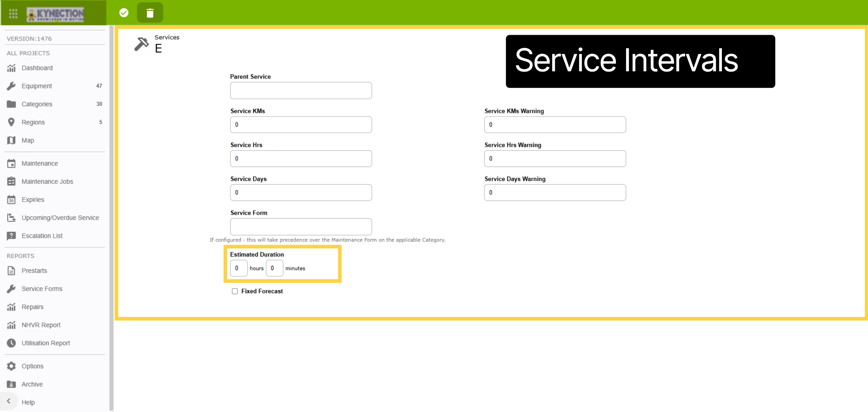This screenshot has height=412, width=868.
Task: Open the Help link
Action: click(28, 403)
